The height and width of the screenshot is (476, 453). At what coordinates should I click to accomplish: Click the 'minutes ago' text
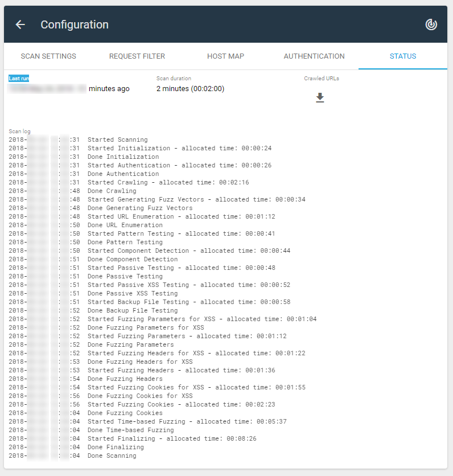(x=109, y=89)
